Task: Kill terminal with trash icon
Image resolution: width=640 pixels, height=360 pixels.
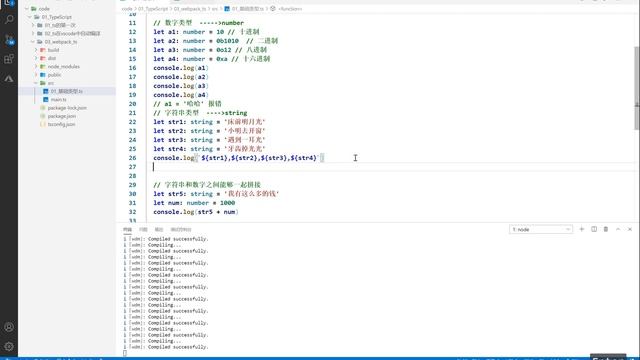Action: (x=606, y=229)
